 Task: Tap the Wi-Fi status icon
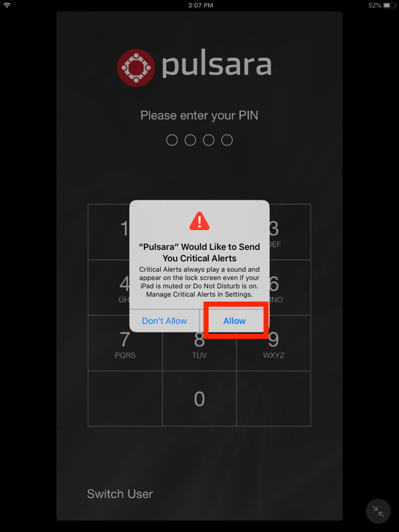pos(7,5)
